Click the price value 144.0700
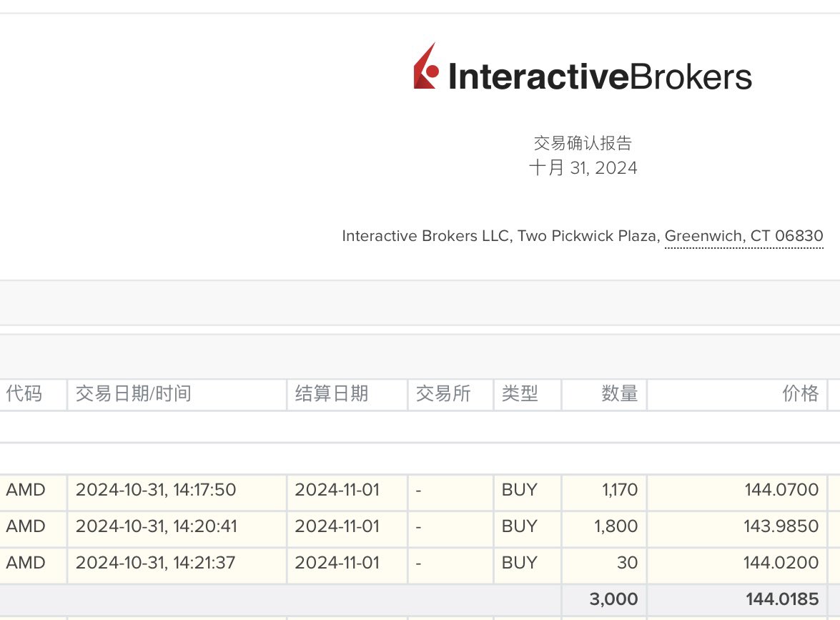The height and width of the screenshot is (620, 840). [781, 490]
